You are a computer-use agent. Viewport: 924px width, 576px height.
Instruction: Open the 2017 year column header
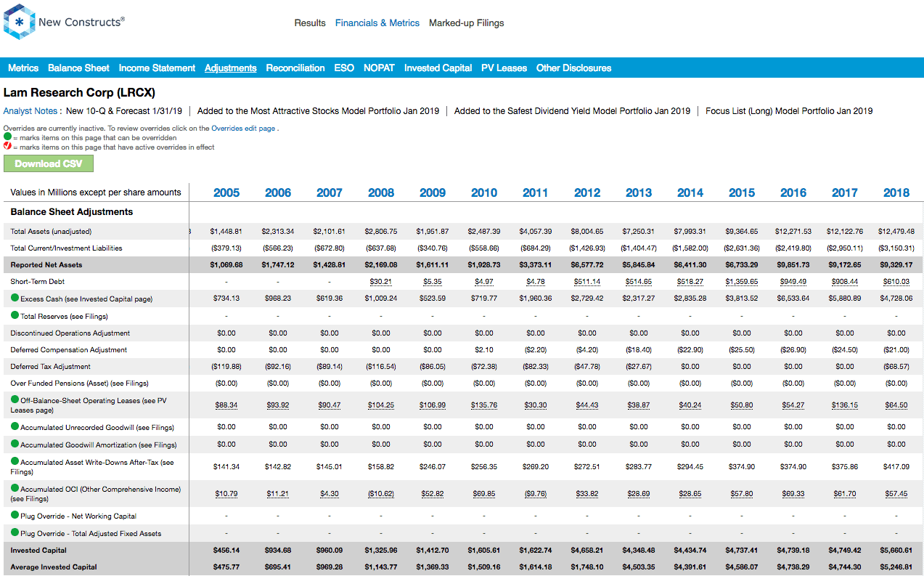click(845, 192)
